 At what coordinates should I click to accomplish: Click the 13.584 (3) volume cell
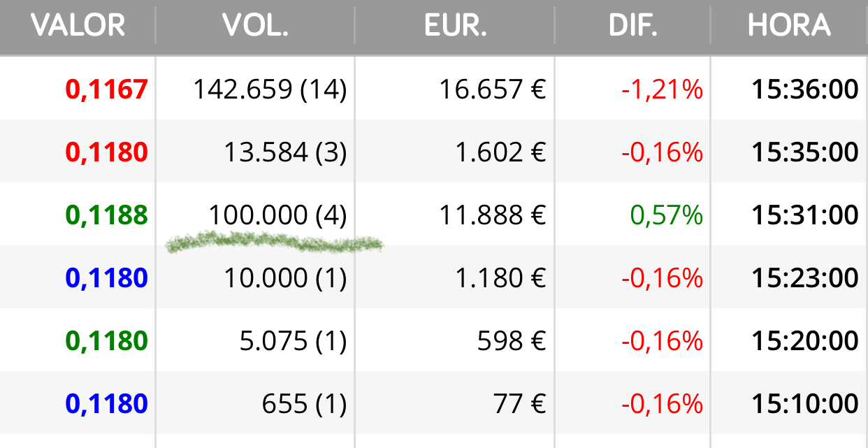point(285,152)
